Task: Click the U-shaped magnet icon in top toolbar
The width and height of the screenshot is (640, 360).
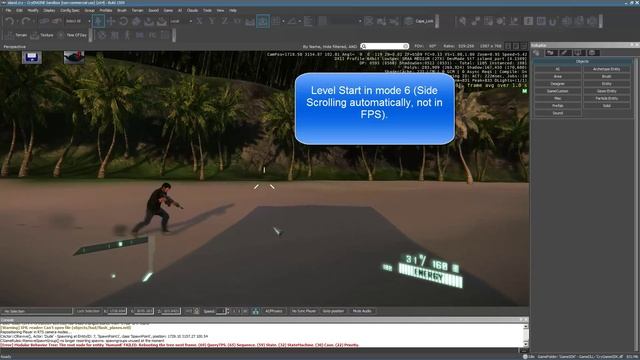Action: coord(553,21)
